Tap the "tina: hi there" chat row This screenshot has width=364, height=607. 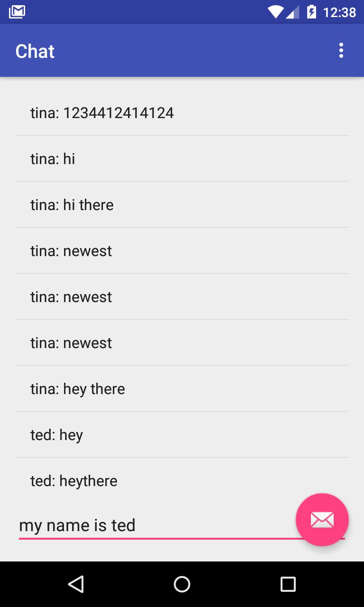click(182, 204)
